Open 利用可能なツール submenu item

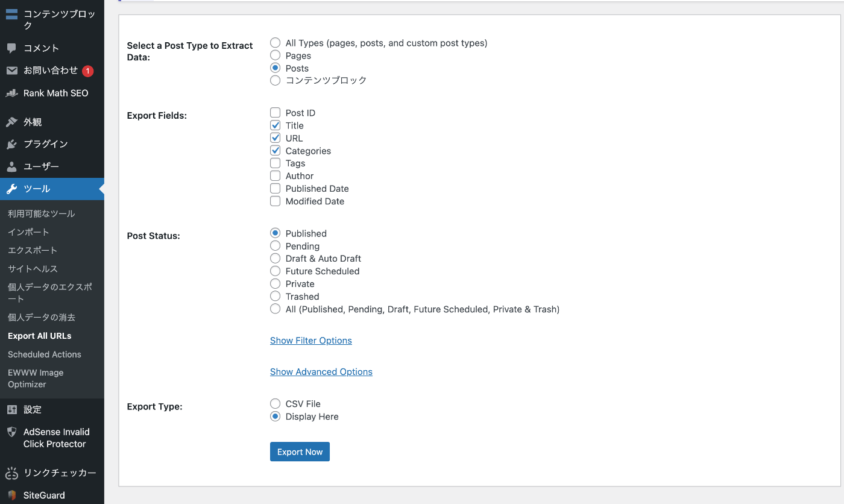[x=42, y=214]
